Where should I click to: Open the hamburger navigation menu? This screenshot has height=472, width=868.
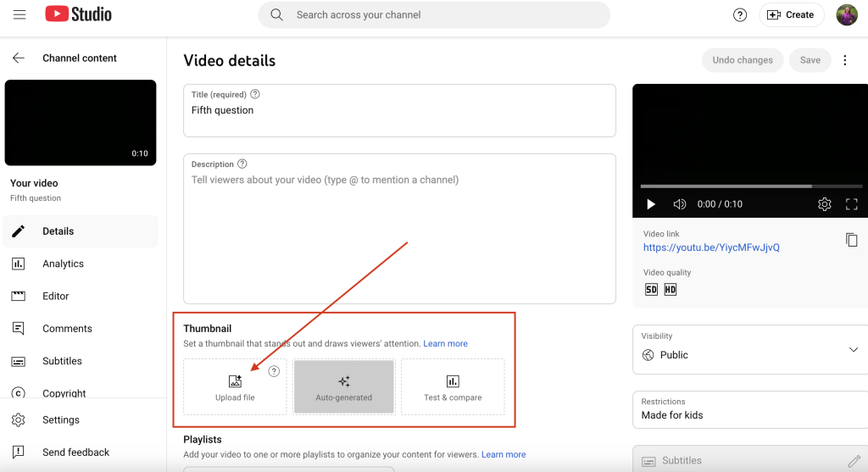coord(19,14)
